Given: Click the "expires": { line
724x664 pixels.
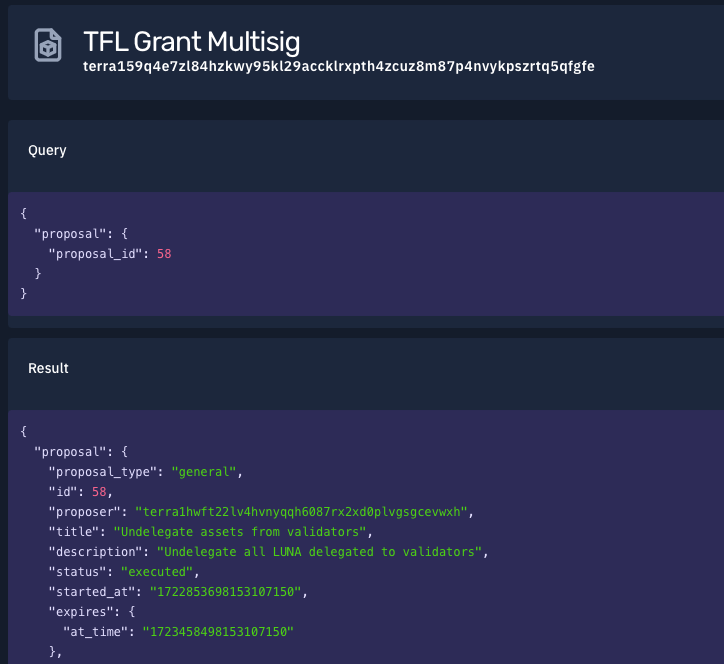Looking at the screenshot, I should 92,612.
